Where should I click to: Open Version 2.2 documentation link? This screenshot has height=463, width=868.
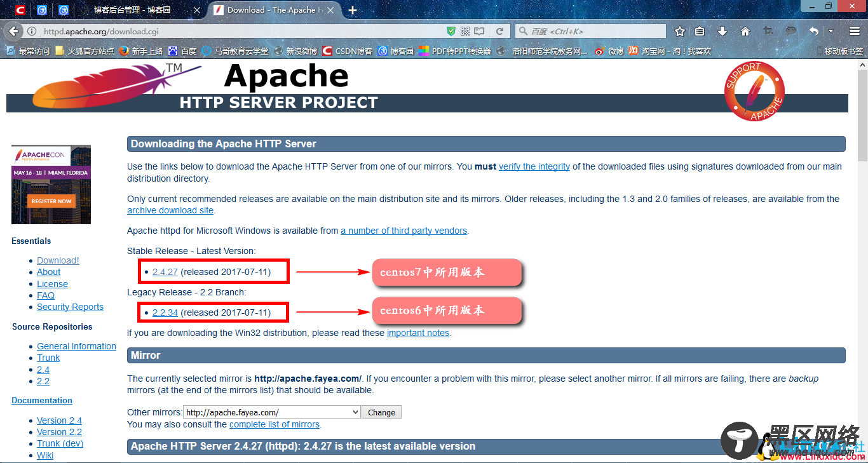[59, 432]
